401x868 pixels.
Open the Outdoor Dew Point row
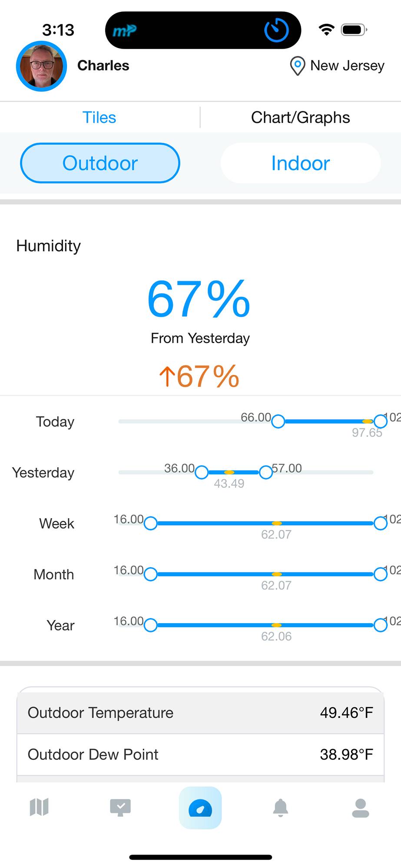[x=200, y=755]
